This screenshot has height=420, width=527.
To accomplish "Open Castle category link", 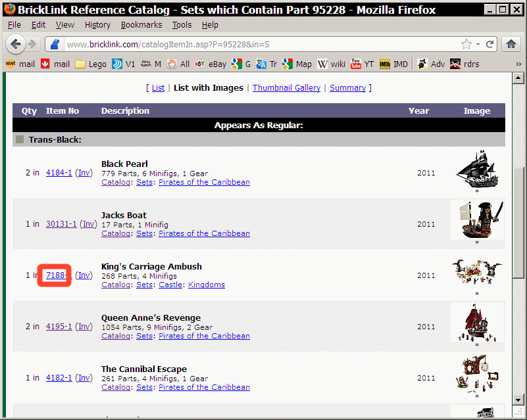I will 170,285.
